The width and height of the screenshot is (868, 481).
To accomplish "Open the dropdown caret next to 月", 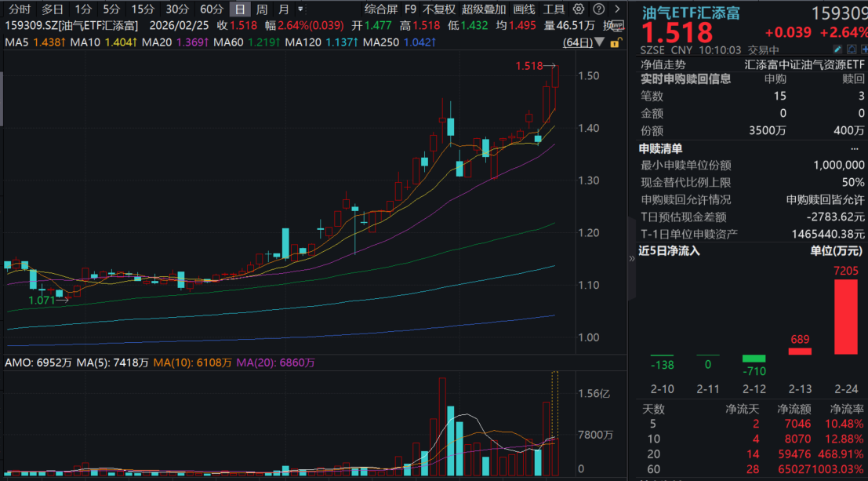I will [x=300, y=9].
